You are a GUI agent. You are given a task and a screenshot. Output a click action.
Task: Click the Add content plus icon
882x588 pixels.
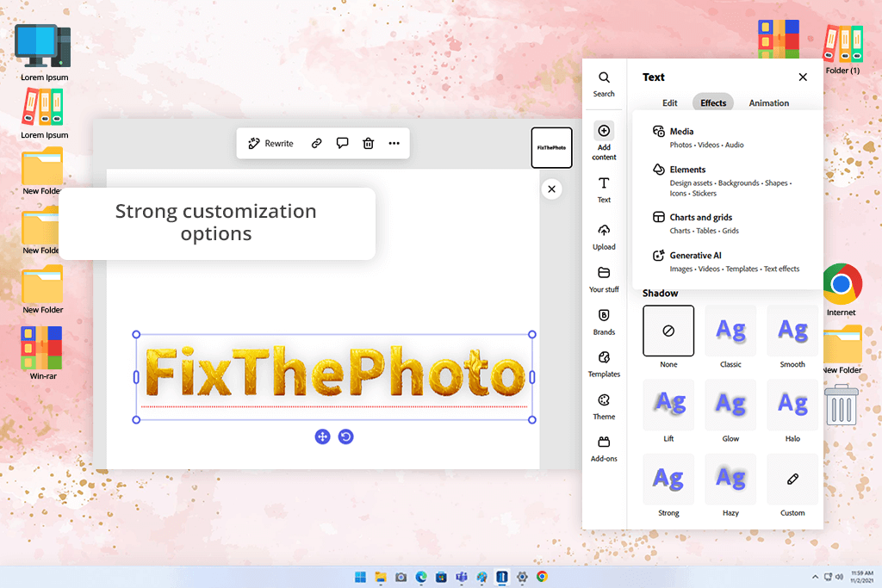click(x=604, y=130)
